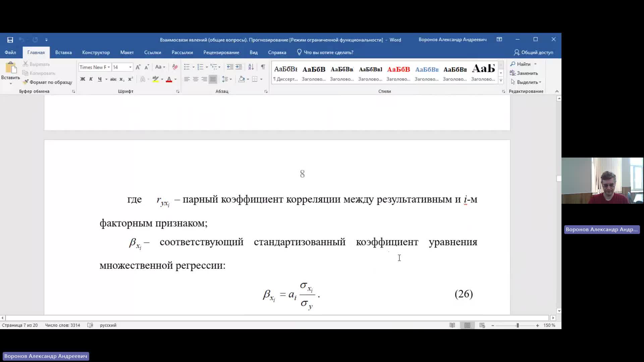Open the multilevel list menu
The image size is (644, 362).
coord(215,67)
